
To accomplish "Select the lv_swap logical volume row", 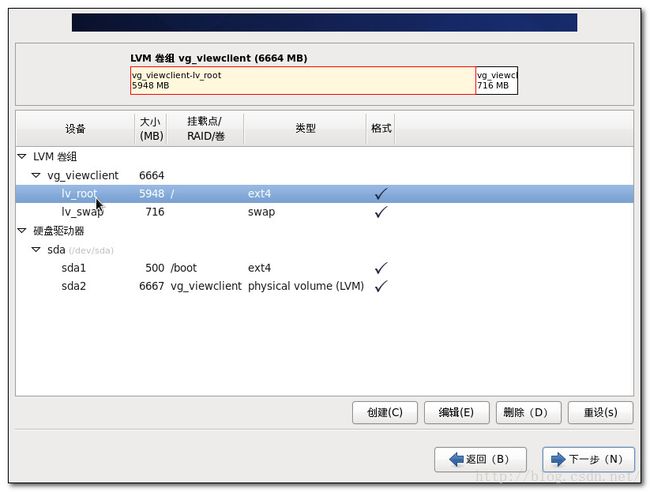I will (x=325, y=212).
